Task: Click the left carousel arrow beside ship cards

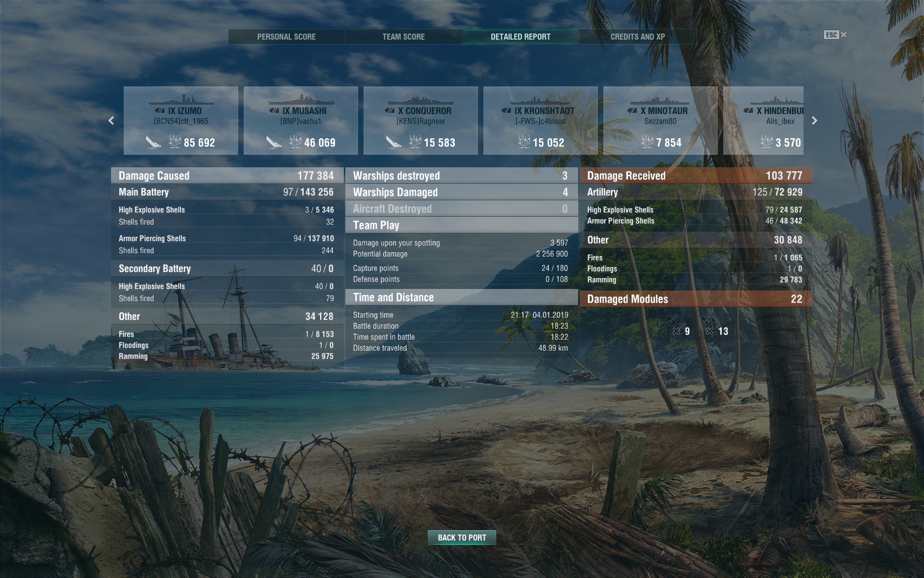Action: [111, 120]
